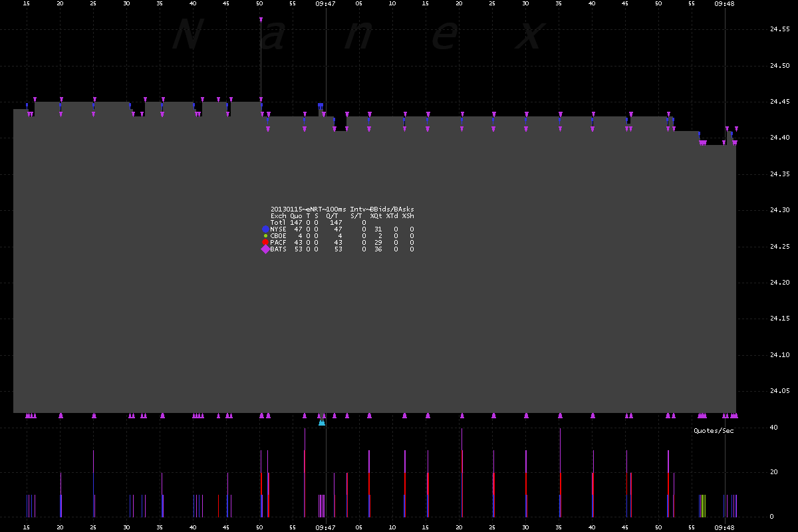798x532 pixels.
Task: Click the %Sh column header
Action: coord(408,215)
